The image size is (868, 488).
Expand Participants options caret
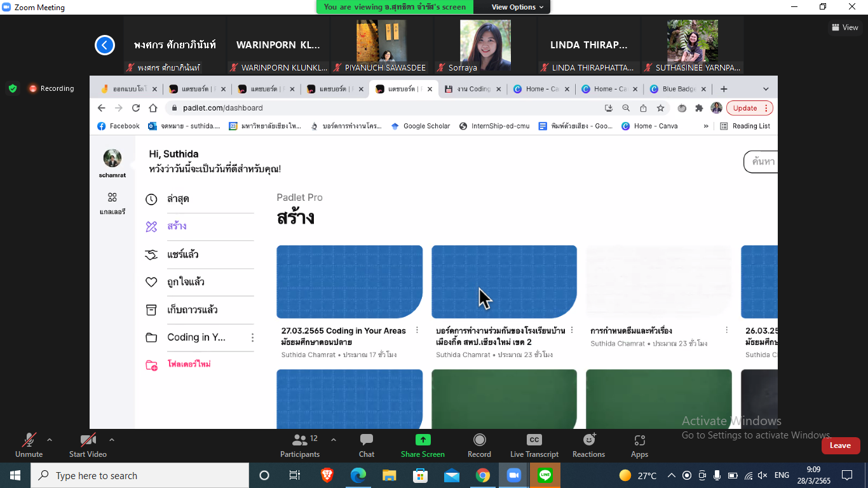334,440
